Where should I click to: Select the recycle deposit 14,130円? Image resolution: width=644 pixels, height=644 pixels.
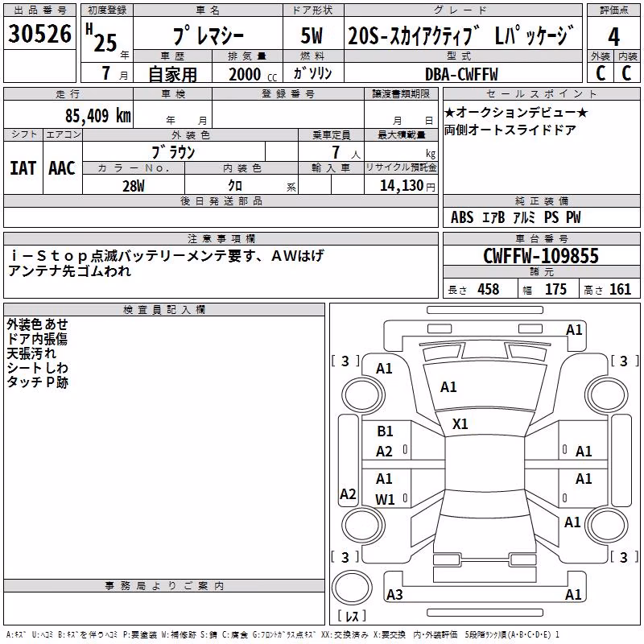point(407,186)
